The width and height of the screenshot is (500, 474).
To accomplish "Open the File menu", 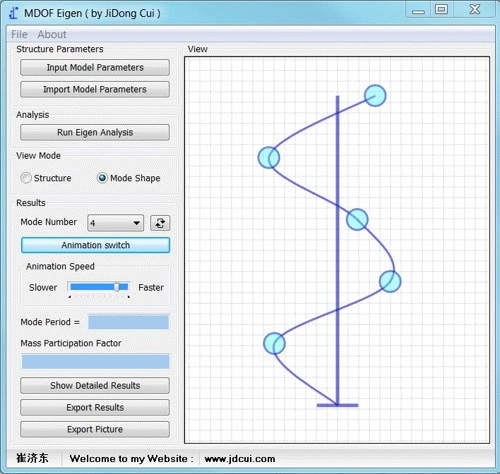I will click(19, 34).
